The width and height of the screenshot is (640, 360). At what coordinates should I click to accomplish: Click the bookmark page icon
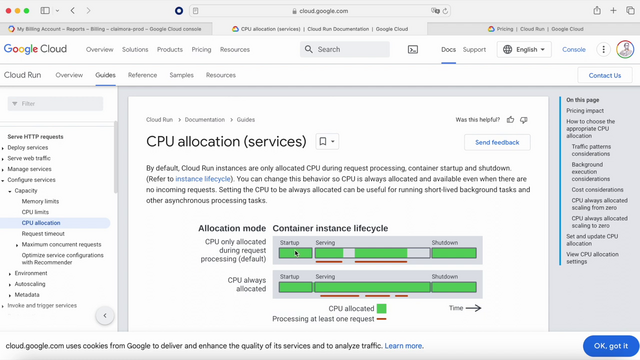327,142
